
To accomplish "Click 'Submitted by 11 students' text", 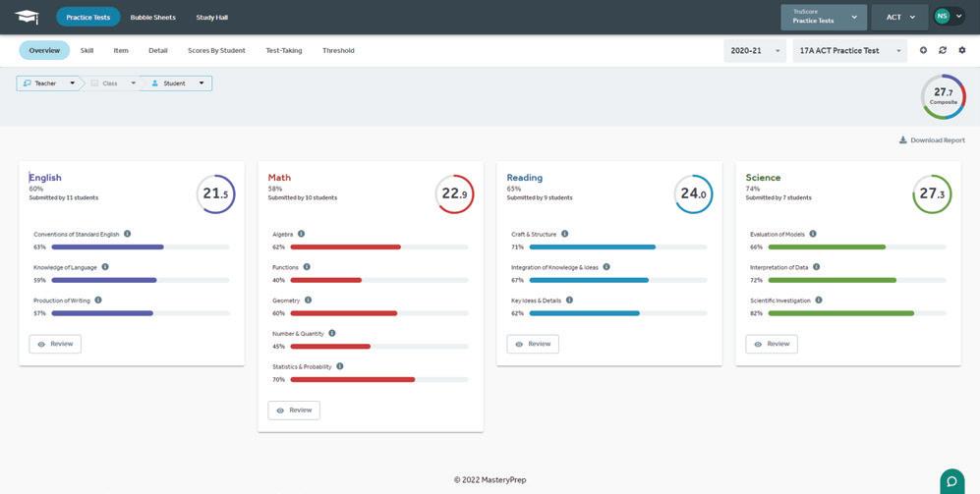I will tap(63, 198).
